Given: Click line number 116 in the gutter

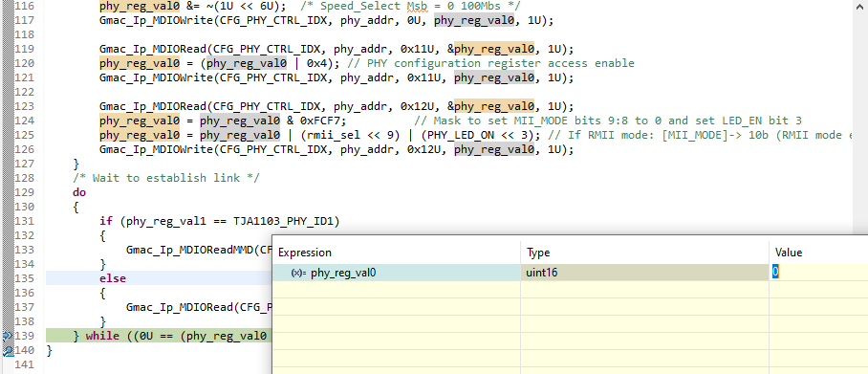Looking at the screenshot, I should pyautogui.click(x=25, y=7).
